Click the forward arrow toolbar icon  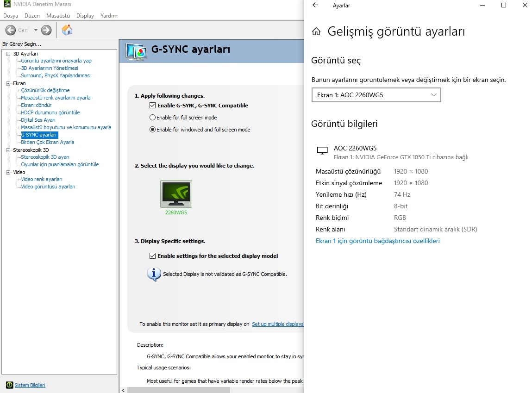pyautogui.click(x=46, y=30)
